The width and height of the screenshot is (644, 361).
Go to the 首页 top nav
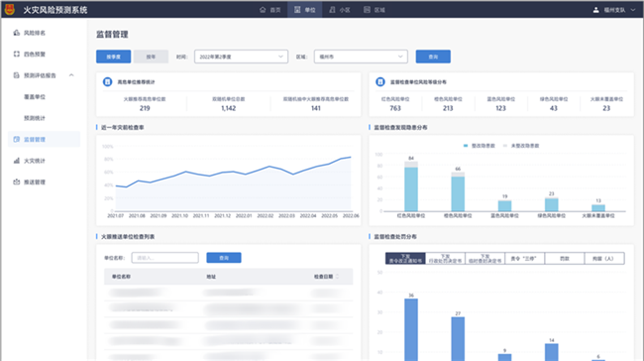click(x=270, y=10)
